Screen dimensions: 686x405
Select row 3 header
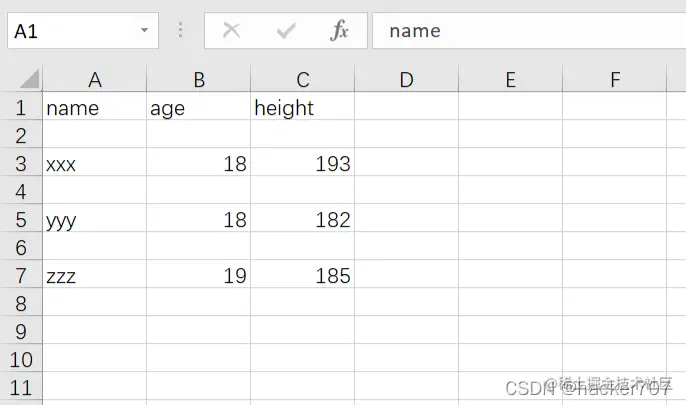click(x=21, y=164)
